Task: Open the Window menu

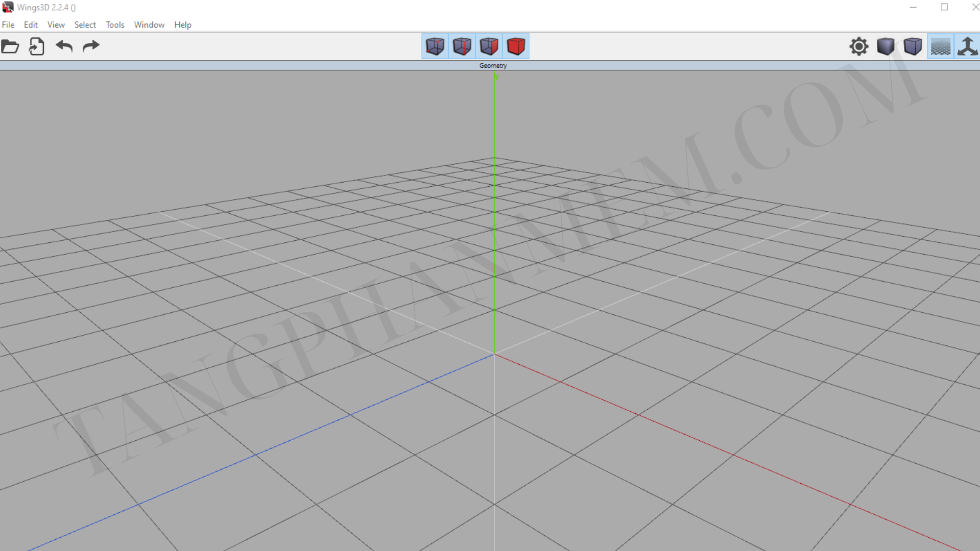Action: point(149,24)
